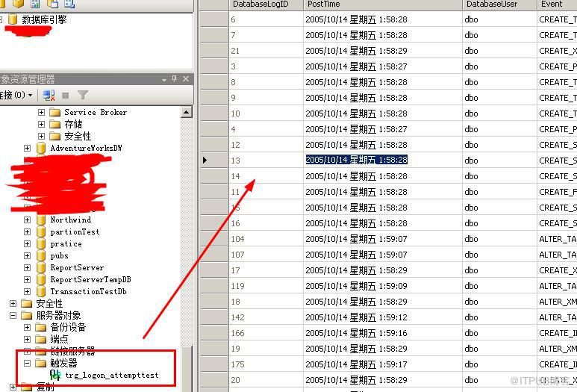This screenshot has width=577, height=392.
Task: Click the PostTime cell '1:59:09' in row 119
Action: 383,286
